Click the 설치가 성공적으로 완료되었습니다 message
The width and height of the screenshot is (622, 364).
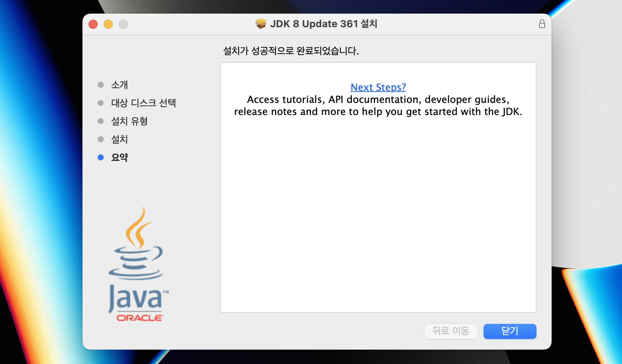[x=291, y=51]
